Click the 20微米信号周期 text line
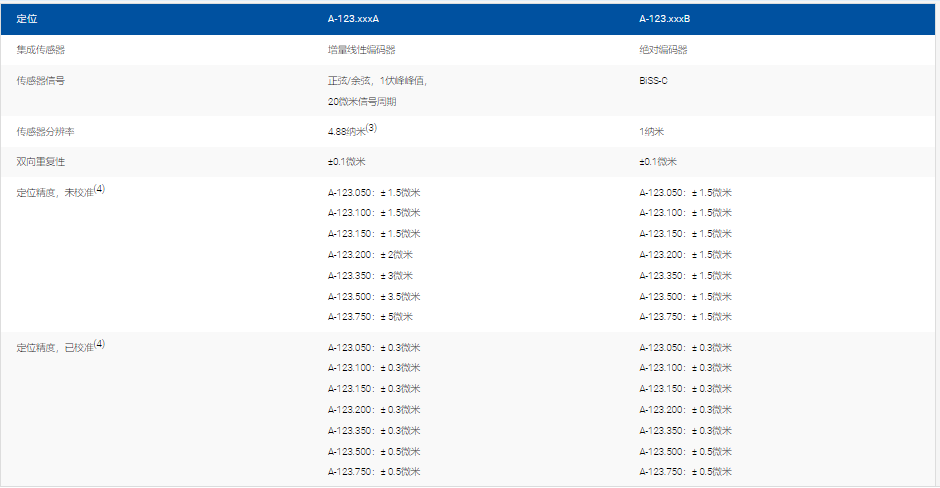 tap(361, 101)
